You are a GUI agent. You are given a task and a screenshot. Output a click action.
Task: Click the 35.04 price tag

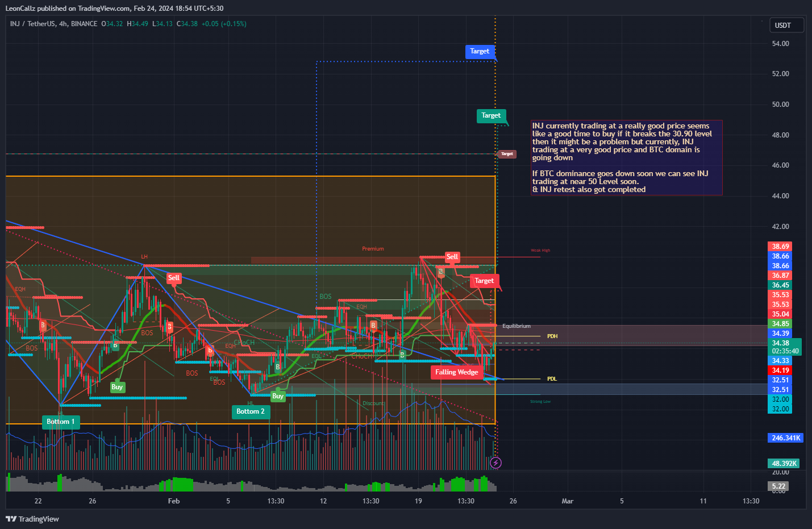pyautogui.click(x=780, y=314)
